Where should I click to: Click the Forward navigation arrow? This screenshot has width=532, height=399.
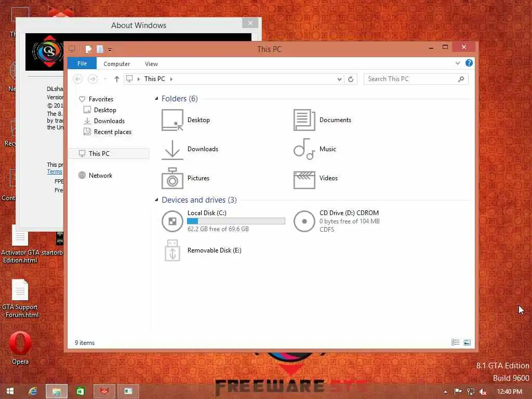[92, 79]
